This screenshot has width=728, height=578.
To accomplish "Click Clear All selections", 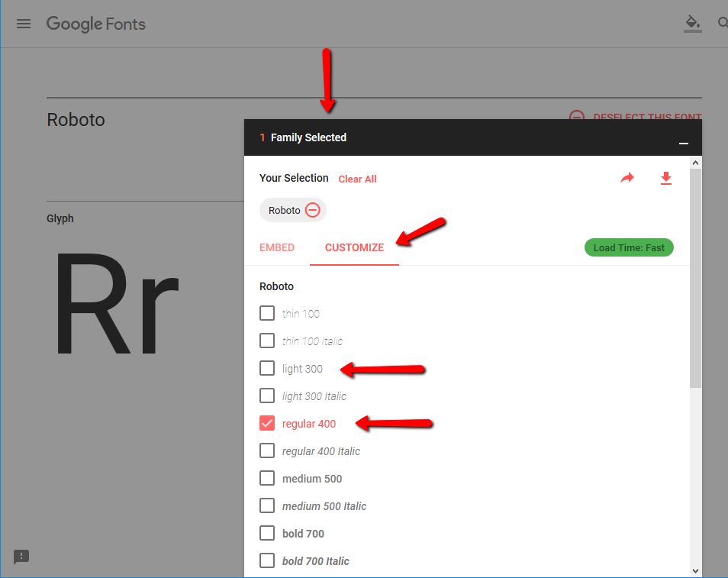I will pyautogui.click(x=357, y=179).
